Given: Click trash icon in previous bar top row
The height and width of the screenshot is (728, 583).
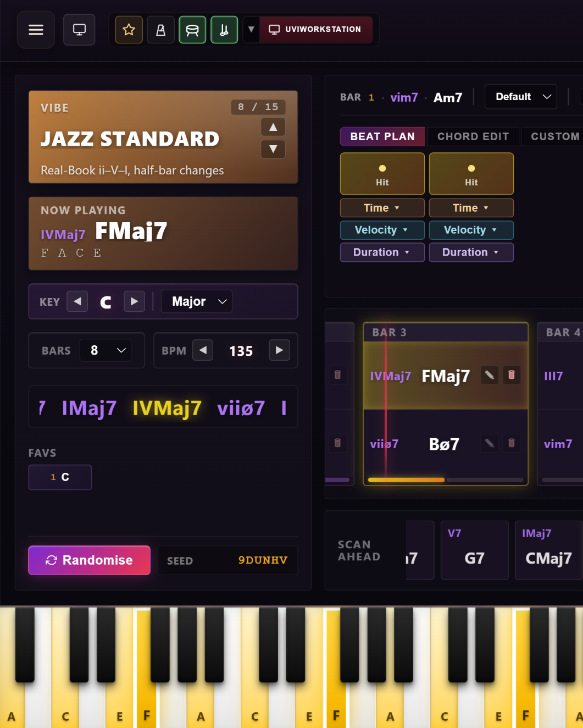Looking at the screenshot, I should 338,375.
